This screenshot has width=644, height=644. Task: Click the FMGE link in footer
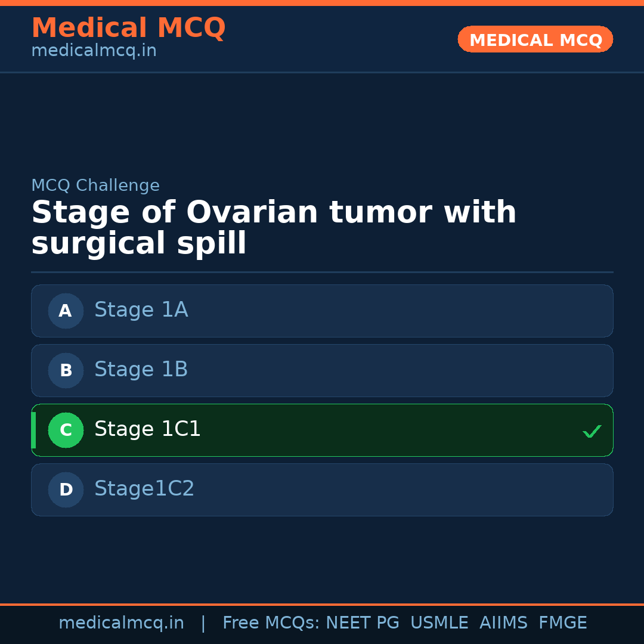(x=562, y=623)
